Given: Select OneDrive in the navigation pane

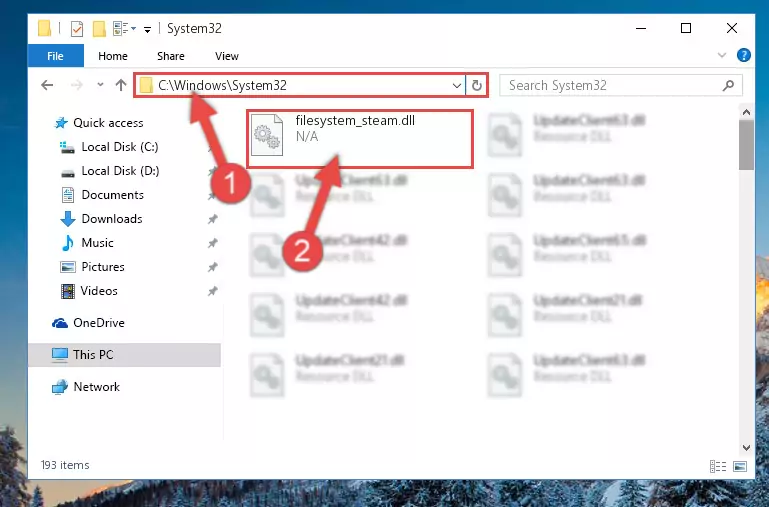Looking at the screenshot, I should pyautogui.click(x=99, y=323).
